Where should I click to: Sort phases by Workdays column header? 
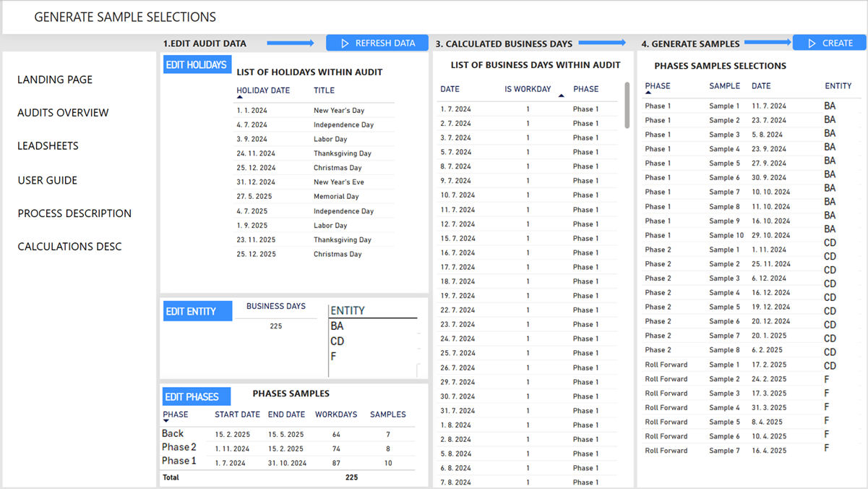[336, 414]
